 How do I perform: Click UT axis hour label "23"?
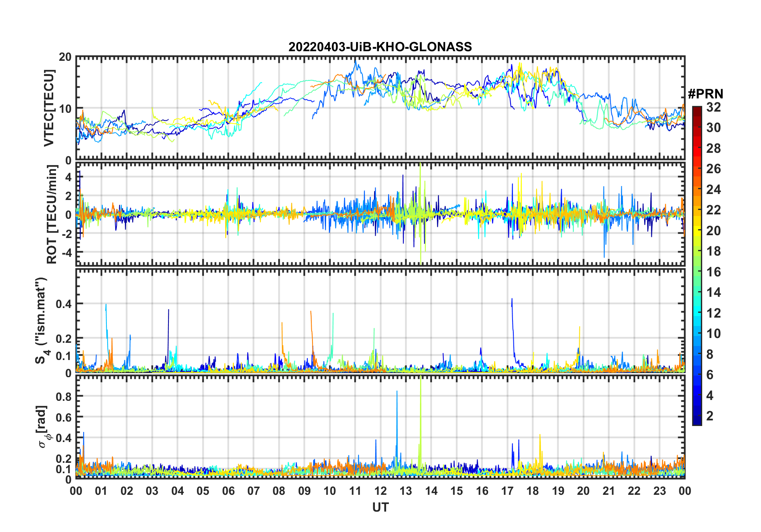[660, 491]
